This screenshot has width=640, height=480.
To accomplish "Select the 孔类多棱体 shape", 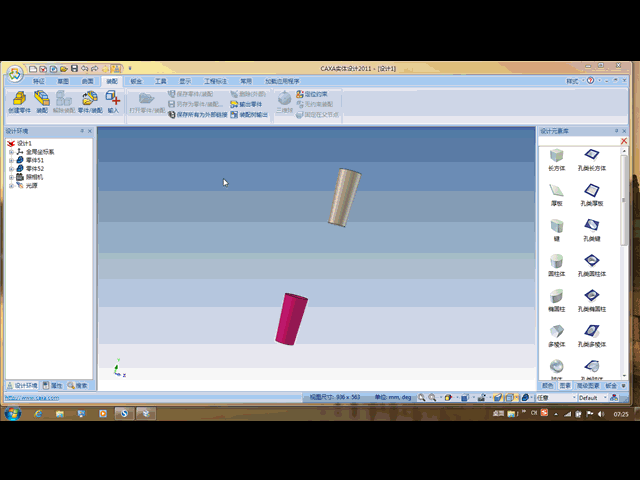I will pos(592,336).
